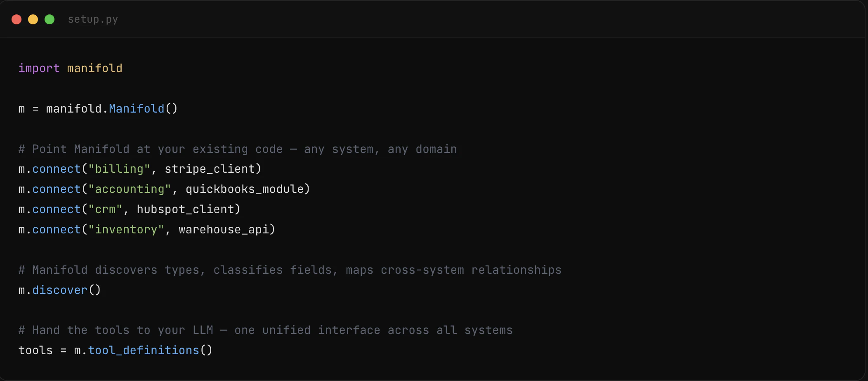The height and width of the screenshot is (381, 868).
Task: Click the "billing" string literal
Action: pyautogui.click(x=119, y=169)
